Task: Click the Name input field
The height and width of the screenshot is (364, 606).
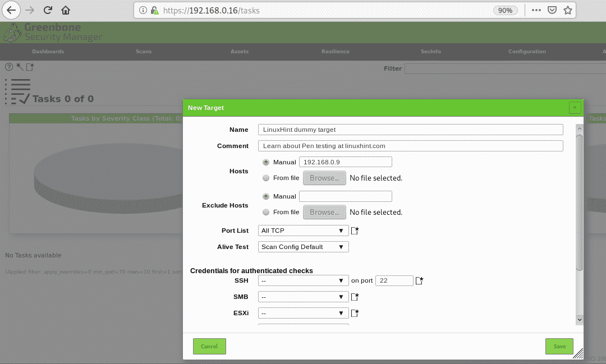Action: point(410,130)
